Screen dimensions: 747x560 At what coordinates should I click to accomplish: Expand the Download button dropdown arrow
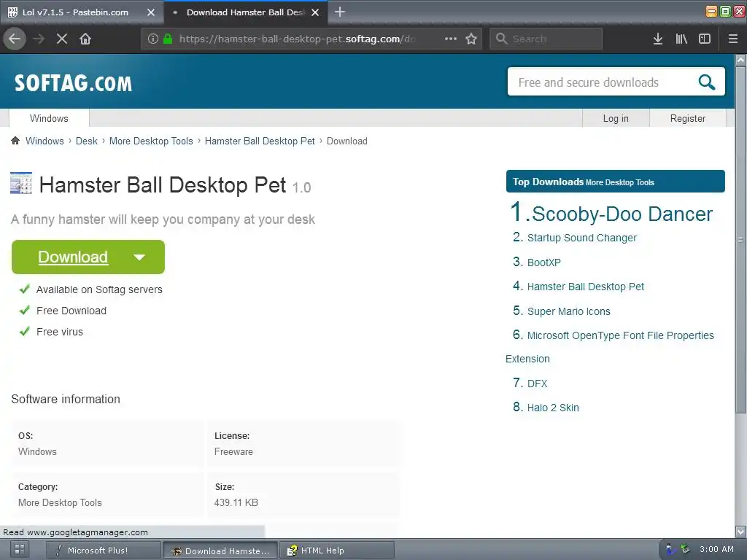pos(139,257)
